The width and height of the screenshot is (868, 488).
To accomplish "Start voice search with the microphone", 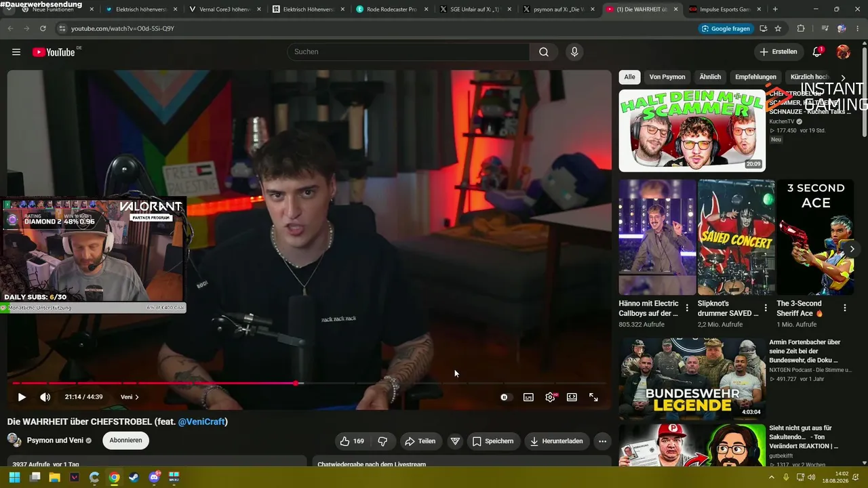I will (574, 52).
